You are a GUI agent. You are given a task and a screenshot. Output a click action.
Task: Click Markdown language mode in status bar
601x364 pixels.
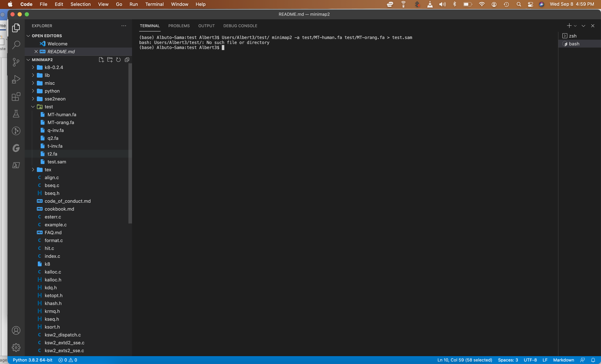564,360
